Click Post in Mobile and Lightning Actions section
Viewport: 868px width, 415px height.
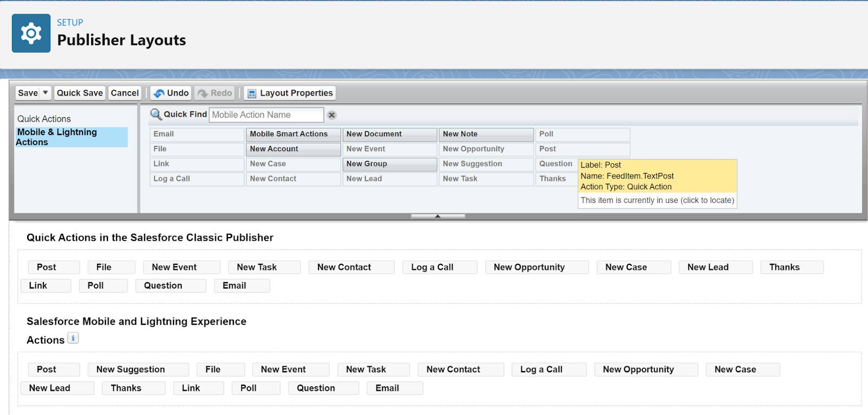click(54, 370)
